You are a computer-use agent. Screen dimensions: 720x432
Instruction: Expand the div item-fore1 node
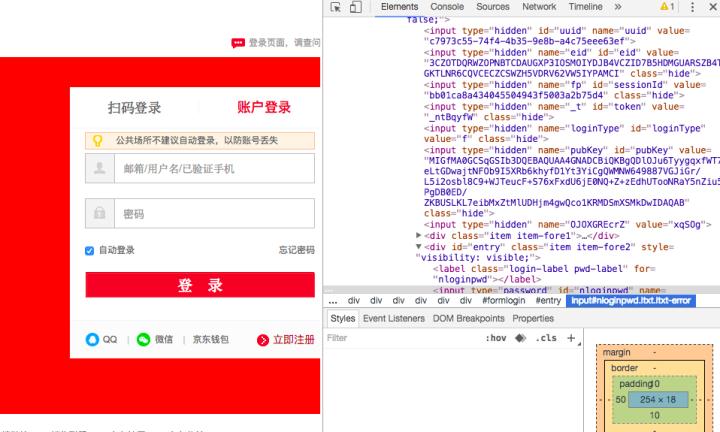click(x=418, y=235)
